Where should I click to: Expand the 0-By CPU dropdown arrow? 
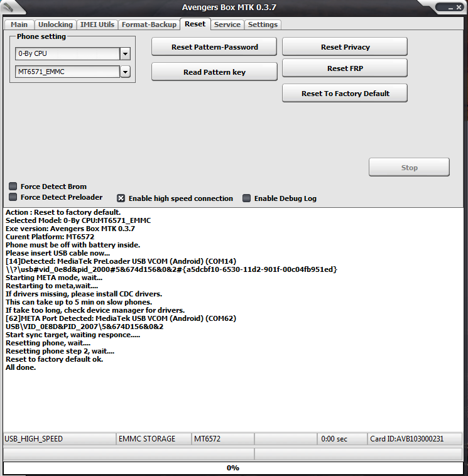click(125, 54)
